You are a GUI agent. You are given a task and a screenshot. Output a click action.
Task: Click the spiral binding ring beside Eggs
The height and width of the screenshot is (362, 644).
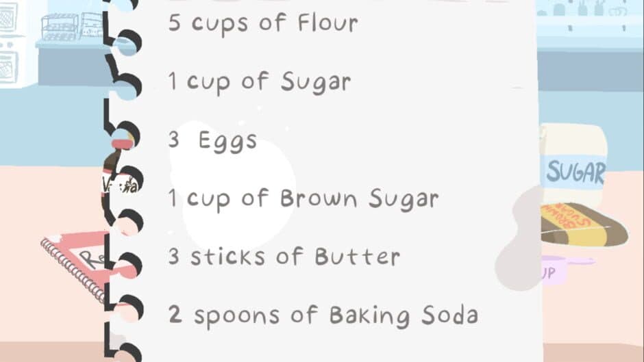click(x=128, y=142)
